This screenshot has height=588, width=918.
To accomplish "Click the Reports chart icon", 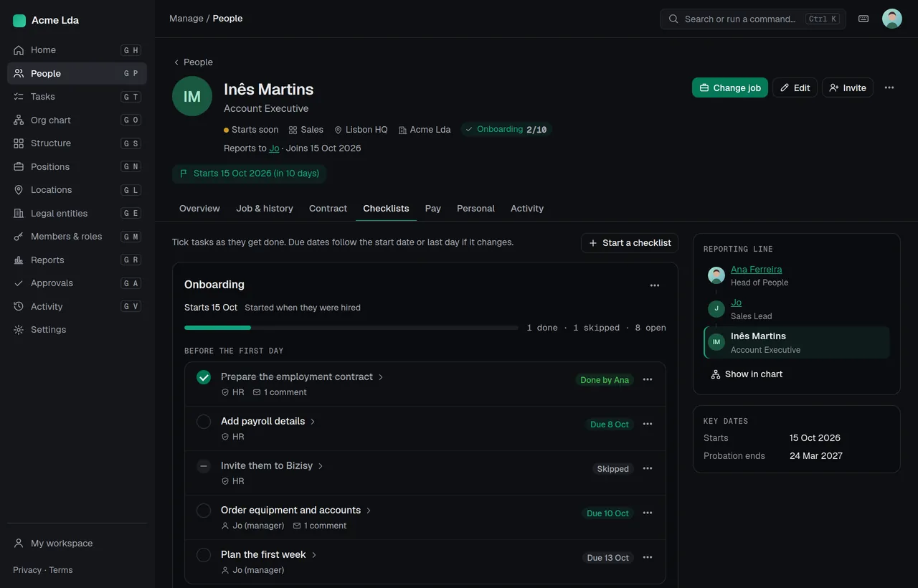I will pyautogui.click(x=19, y=260).
